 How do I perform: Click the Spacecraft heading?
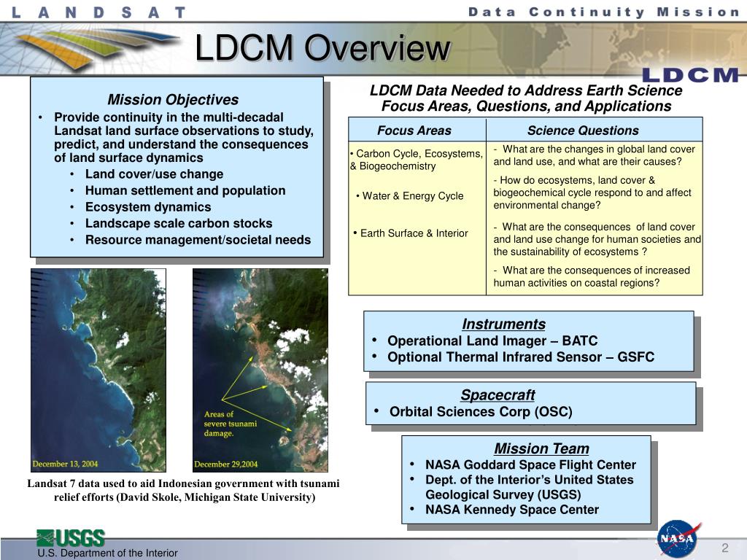pyautogui.click(x=498, y=394)
